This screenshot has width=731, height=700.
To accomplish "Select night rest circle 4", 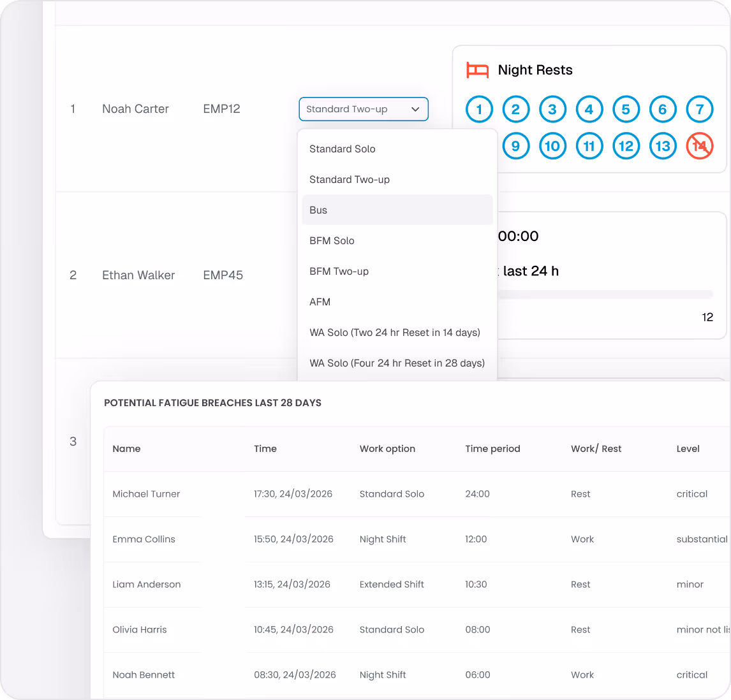I will coord(590,110).
